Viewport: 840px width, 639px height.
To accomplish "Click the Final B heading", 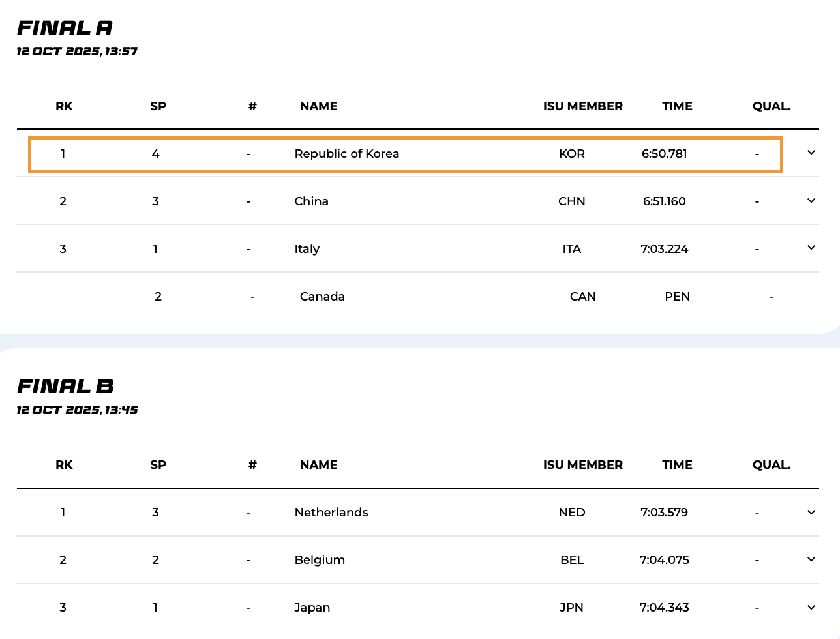I will (x=65, y=387).
